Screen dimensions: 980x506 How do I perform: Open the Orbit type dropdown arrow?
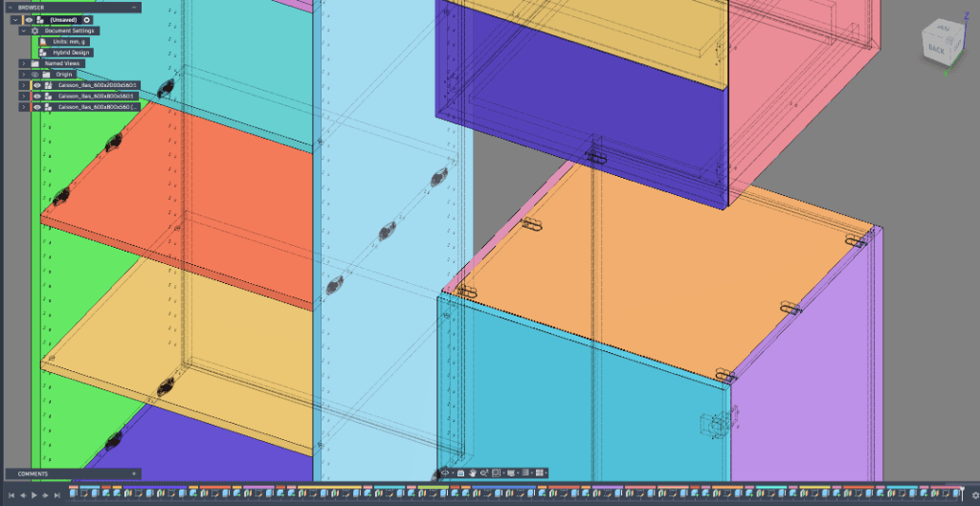(453, 473)
